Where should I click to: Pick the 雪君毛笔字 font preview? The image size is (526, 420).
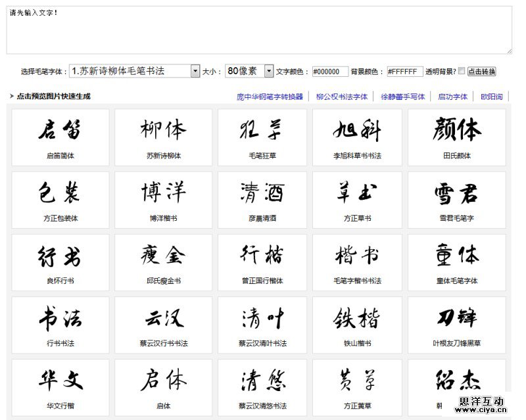click(456, 193)
